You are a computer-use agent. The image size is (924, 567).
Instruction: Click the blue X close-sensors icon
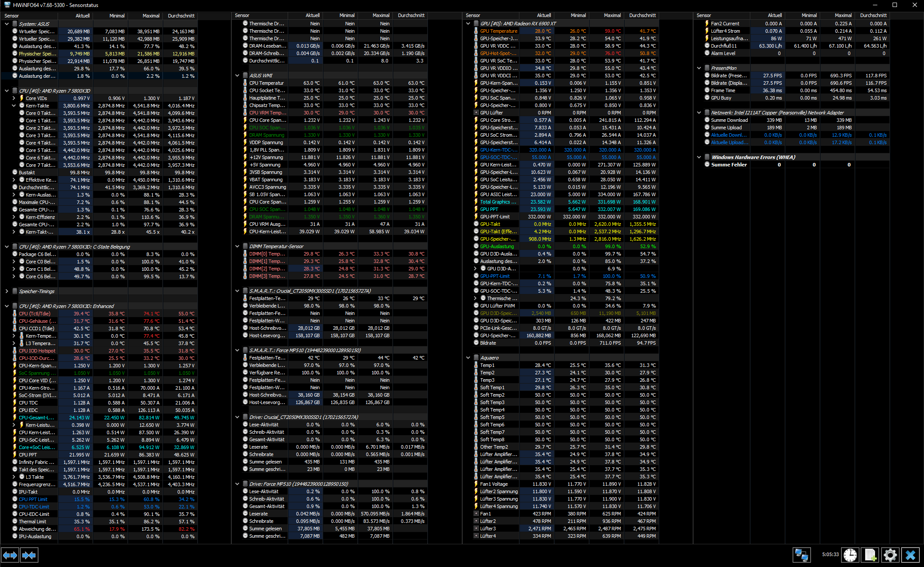(910, 555)
